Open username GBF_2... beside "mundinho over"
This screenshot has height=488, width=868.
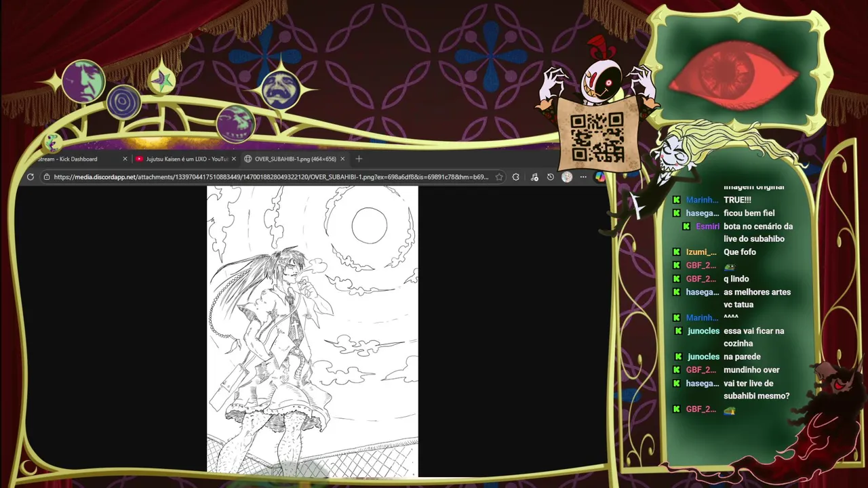point(701,370)
